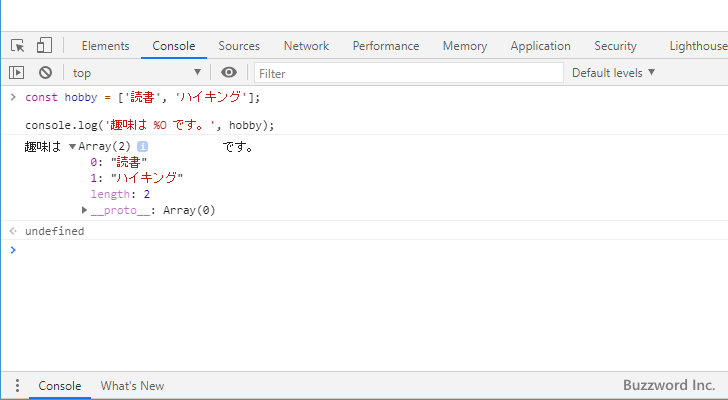The width and height of the screenshot is (728, 400).
Task: Click the 'const hobby' code line
Action: coord(143,97)
